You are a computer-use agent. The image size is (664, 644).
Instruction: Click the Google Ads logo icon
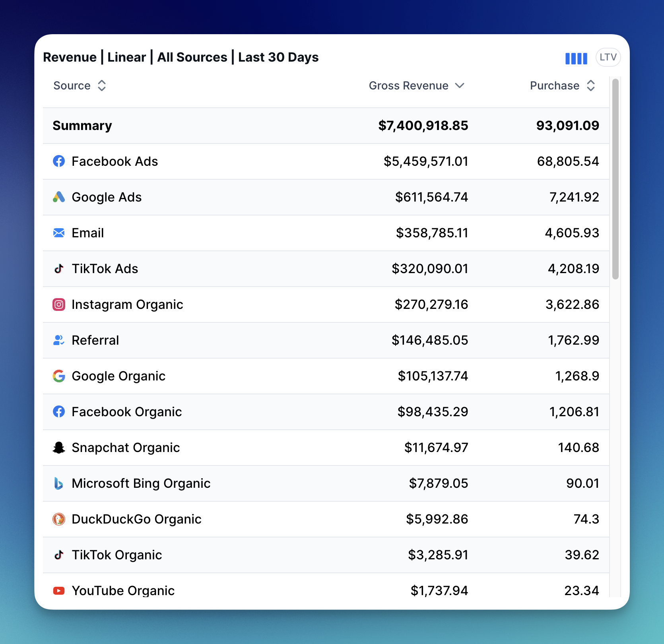(59, 197)
